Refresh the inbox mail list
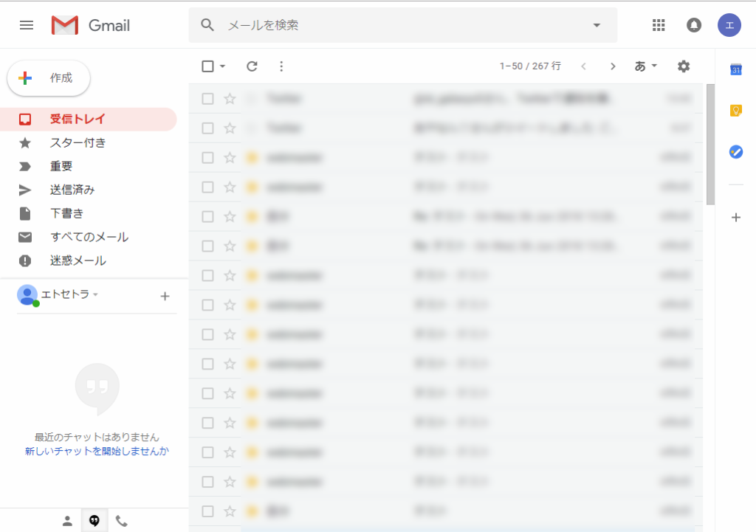The width and height of the screenshot is (756, 532). pyautogui.click(x=252, y=66)
